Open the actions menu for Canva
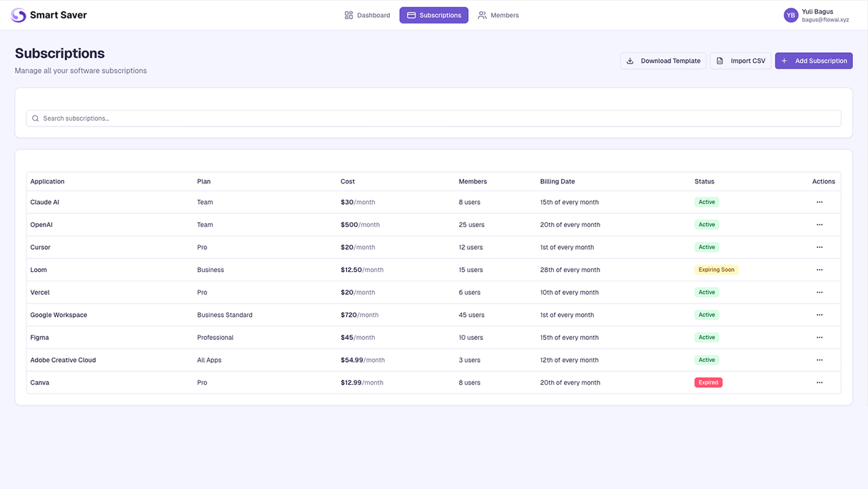 pyautogui.click(x=819, y=382)
